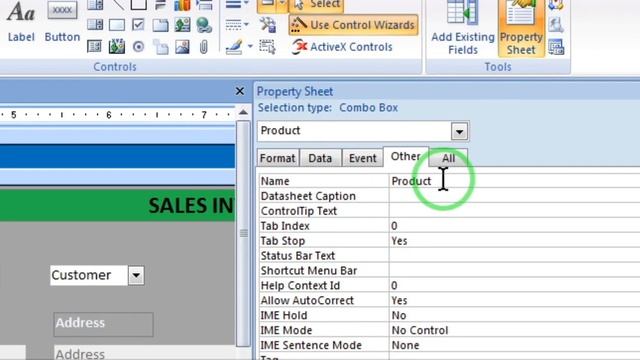Select the grey Address label on form
Image resolution: width=640 pixels, height=360 pixels.
(x=104, y=324)
